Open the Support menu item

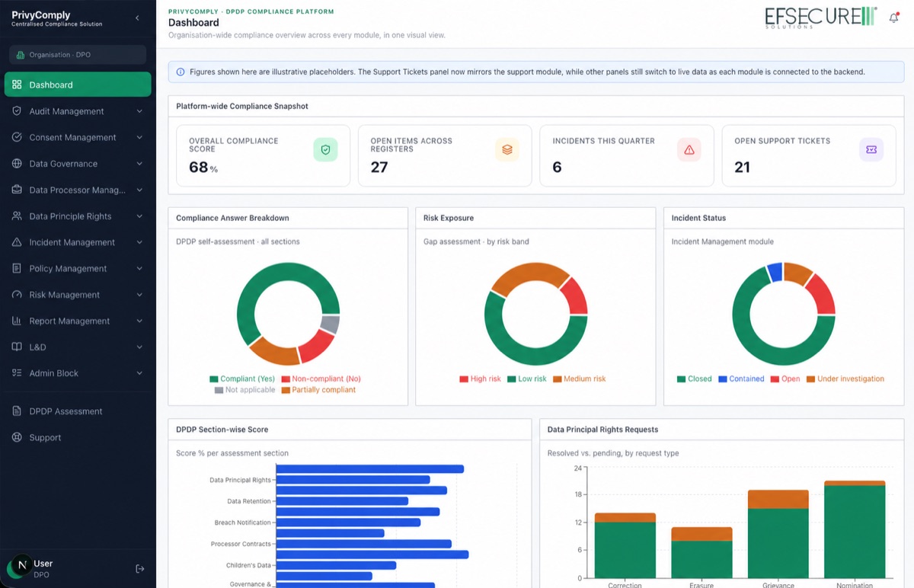(78, 437)
